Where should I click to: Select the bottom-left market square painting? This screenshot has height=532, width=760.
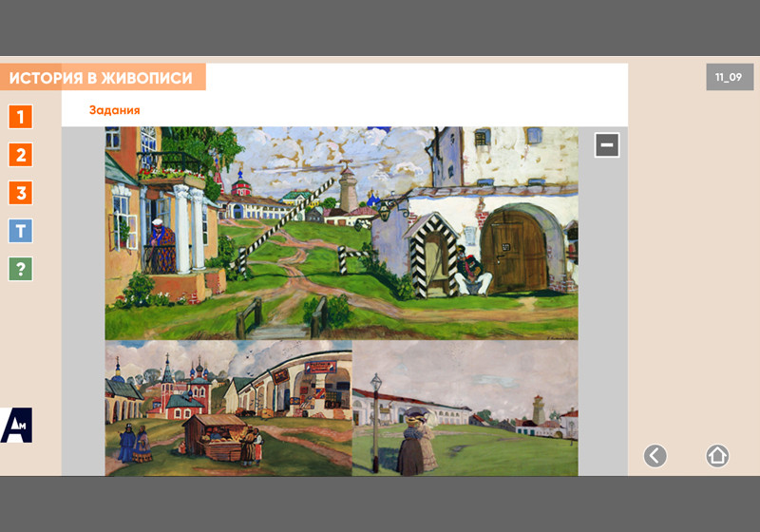point(228,408)
